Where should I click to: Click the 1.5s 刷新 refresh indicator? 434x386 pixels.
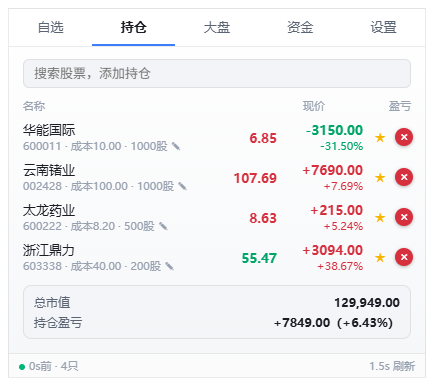coord(392,366)
